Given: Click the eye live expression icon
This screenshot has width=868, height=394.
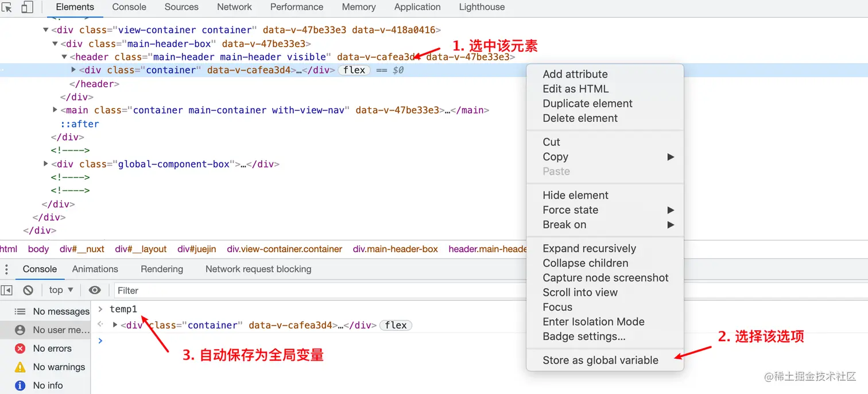Looking at the screenshot, I should (95, 290).
